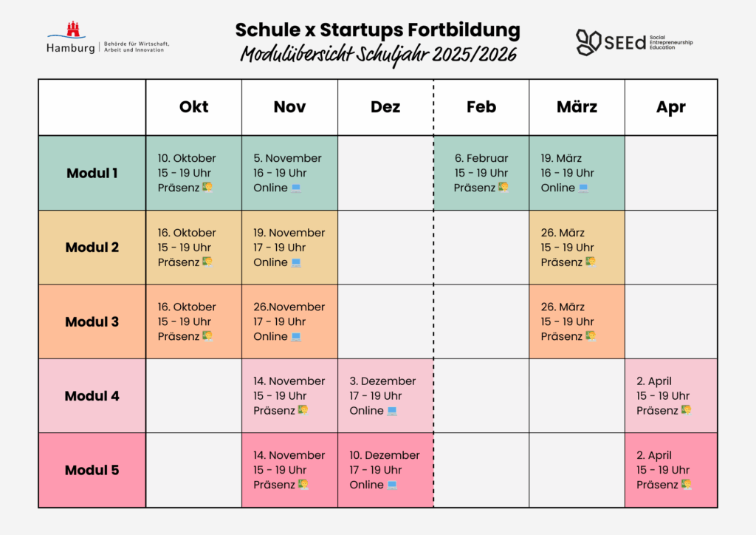Click the Modul 1 row label
Viewport: 756px width, 535px height.
click(x=92, y=174)
